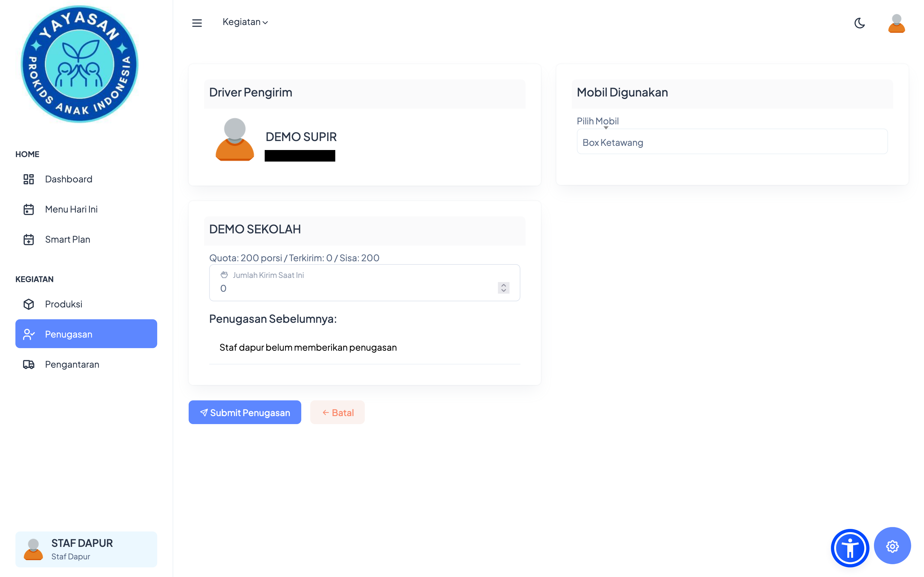Click the number stepper arrows
Viewport: 924px width, 577px height.
click(x=503, y=288)
